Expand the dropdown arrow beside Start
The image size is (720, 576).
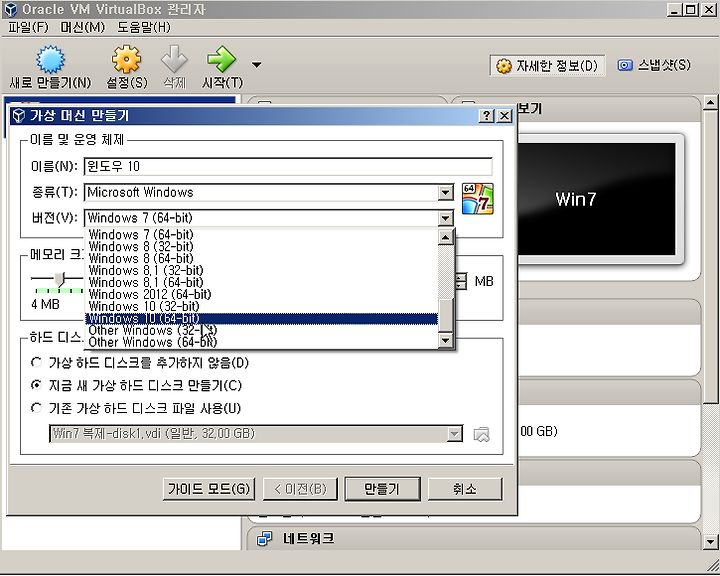(257, 65)
